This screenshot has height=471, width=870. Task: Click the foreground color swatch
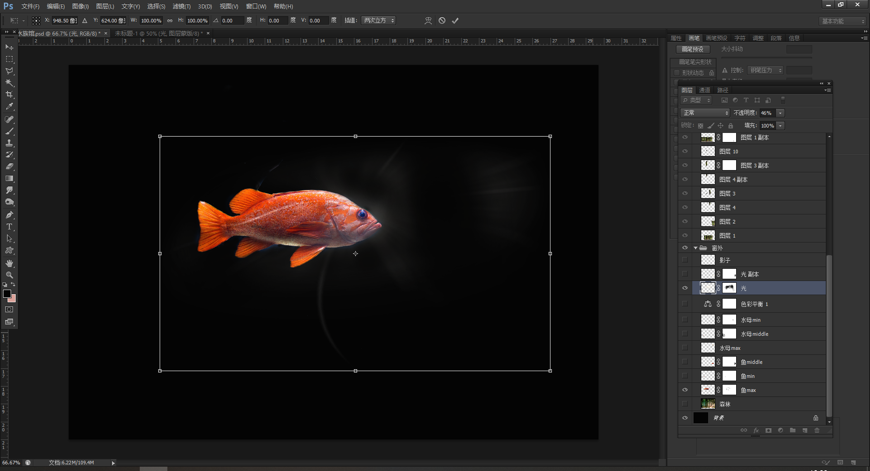(x=7, y=293)
